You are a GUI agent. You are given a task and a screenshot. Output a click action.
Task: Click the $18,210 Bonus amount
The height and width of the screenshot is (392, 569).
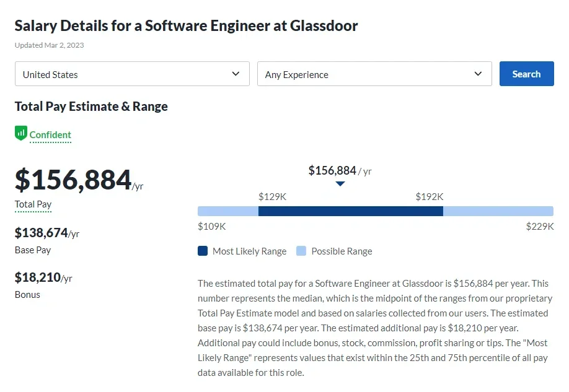pos(37,277)
